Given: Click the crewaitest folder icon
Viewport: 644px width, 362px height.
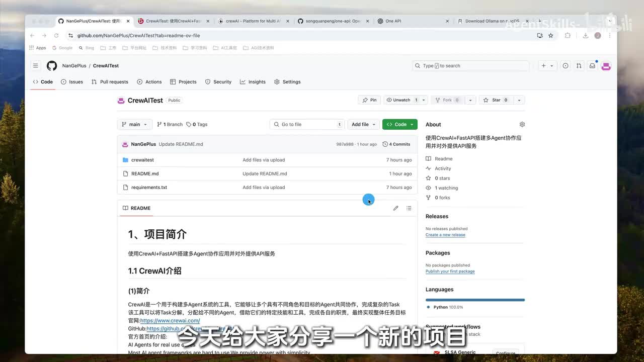Looking at the screenshot, I should point(125,160).
